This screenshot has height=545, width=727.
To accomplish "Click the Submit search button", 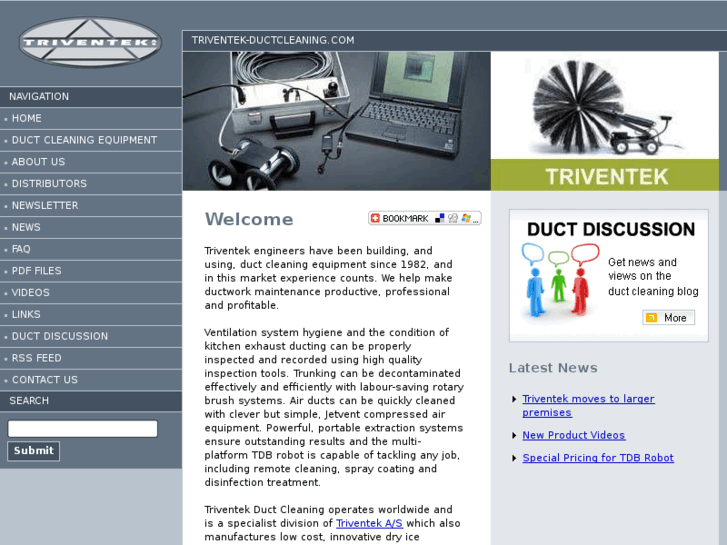I will [33, 451].
